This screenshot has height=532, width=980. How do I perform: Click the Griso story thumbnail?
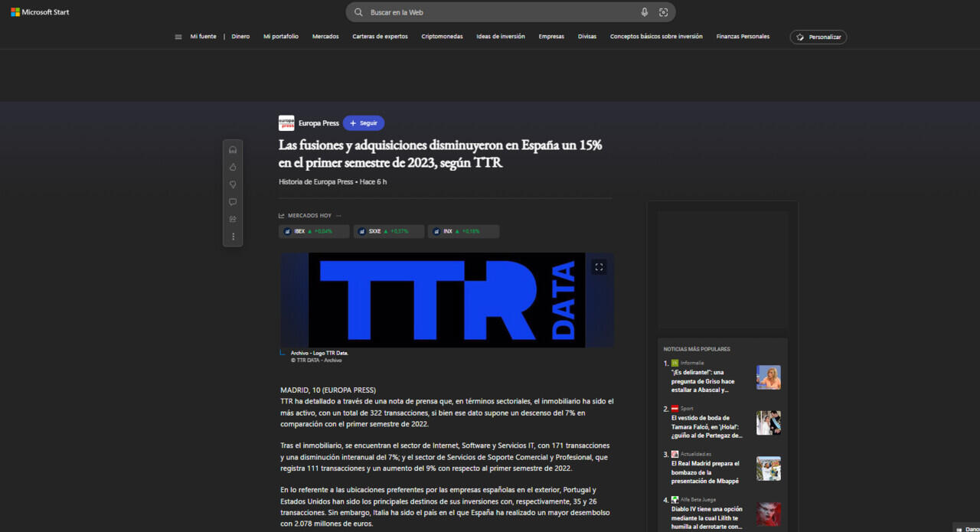pyautogui.click(x=769, y=377)
